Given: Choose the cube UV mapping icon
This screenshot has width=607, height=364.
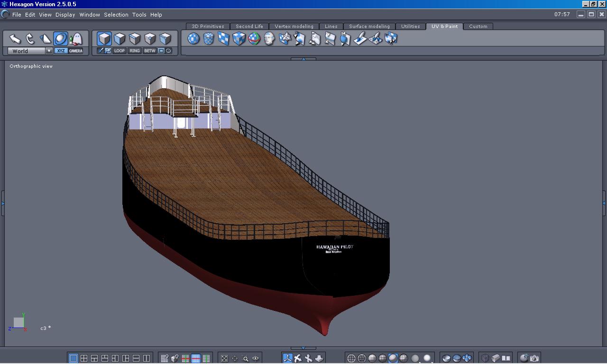Looking at the screenshot, I should (x=239, y=38).
